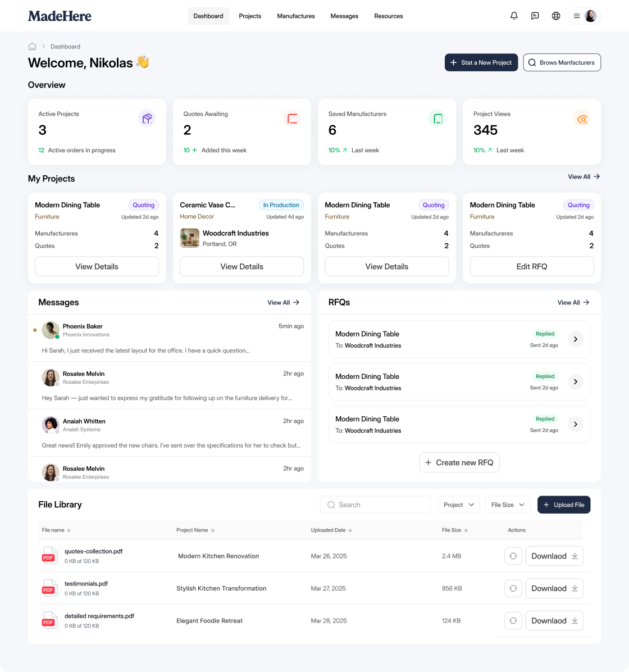Open the chat bubble icon in header
629x672 pixels.
coord(535,16)
